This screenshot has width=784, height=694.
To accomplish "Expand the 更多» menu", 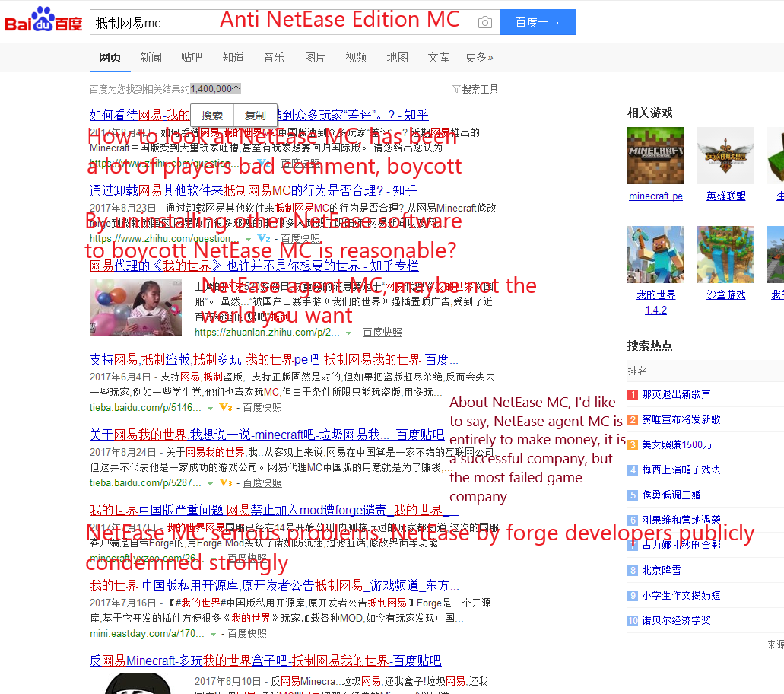I will 479,58.
